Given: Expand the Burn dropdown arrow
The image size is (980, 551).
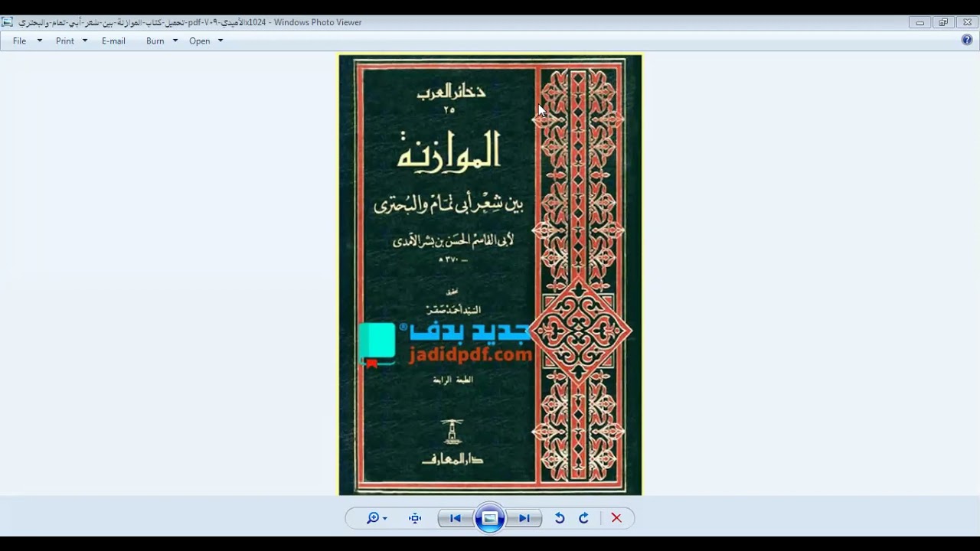Looking at the screenshot, I should coord(175,41).
